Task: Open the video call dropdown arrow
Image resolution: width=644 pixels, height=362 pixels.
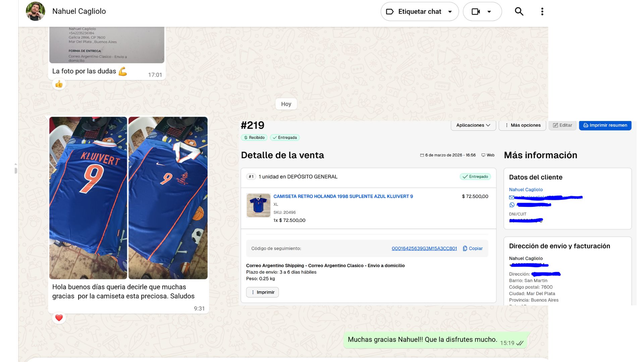Action: [489, 12]
